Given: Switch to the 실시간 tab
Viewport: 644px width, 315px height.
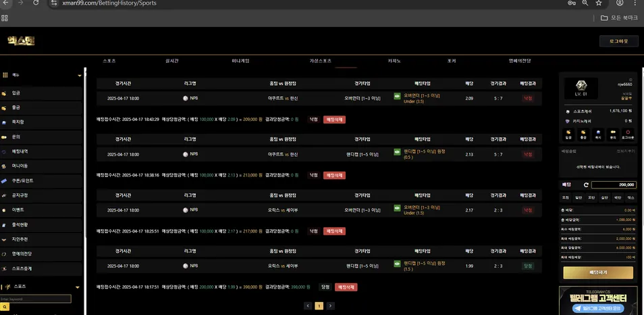Looking at the screenshot, I should [x=171, y=61].
